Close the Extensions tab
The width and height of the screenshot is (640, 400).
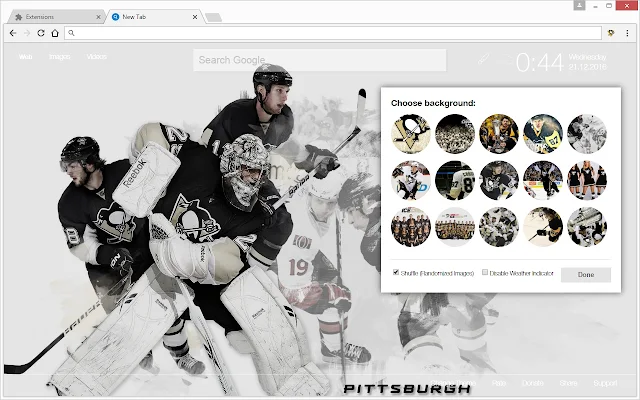click(x=98, y=17)
